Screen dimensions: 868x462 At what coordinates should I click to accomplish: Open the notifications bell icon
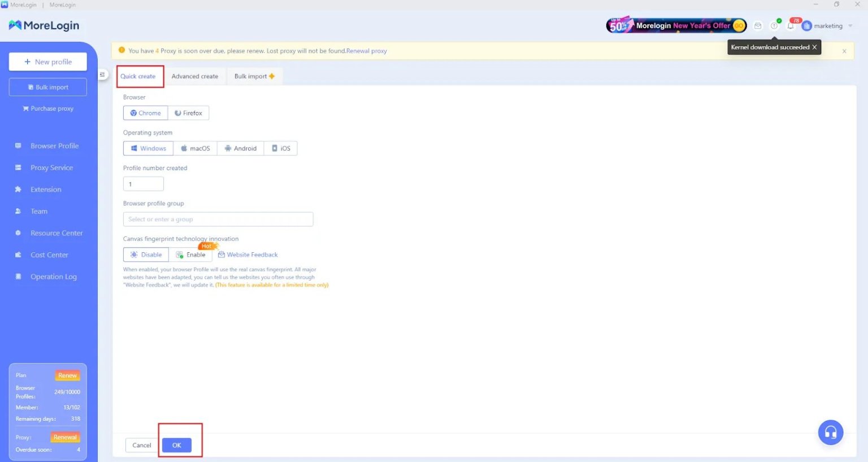791,26
